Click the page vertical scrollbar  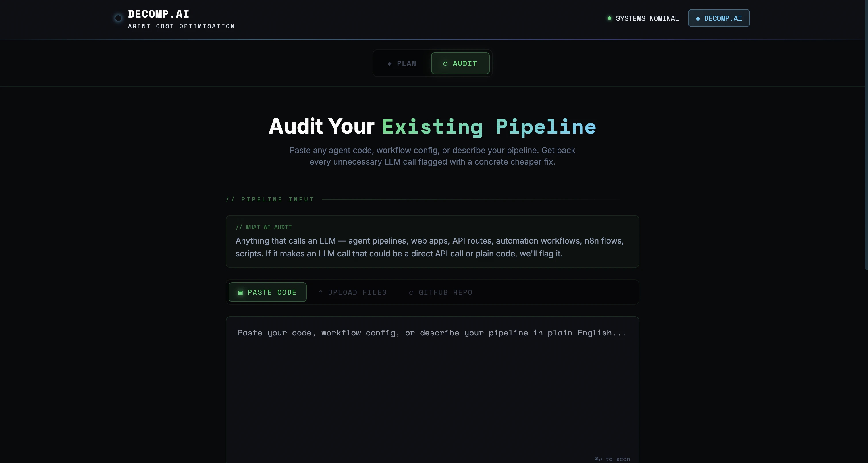(x=866, y=135)
